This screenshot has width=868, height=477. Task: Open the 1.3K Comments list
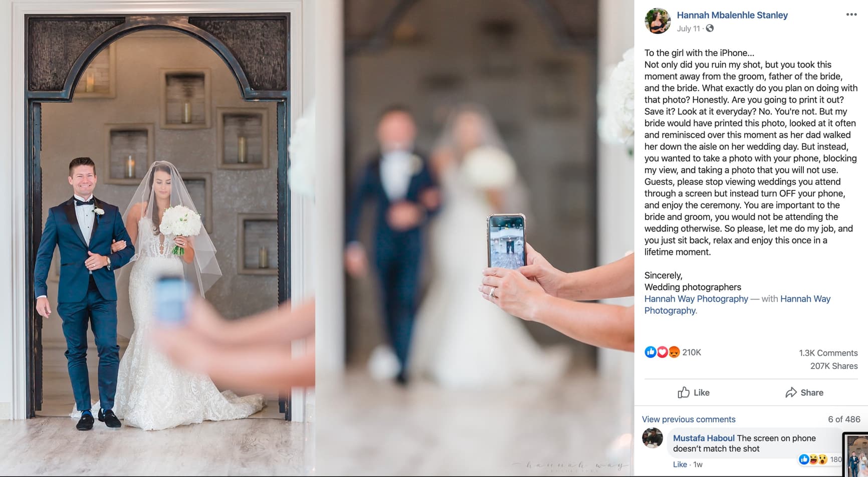click(x=828, y=353)
